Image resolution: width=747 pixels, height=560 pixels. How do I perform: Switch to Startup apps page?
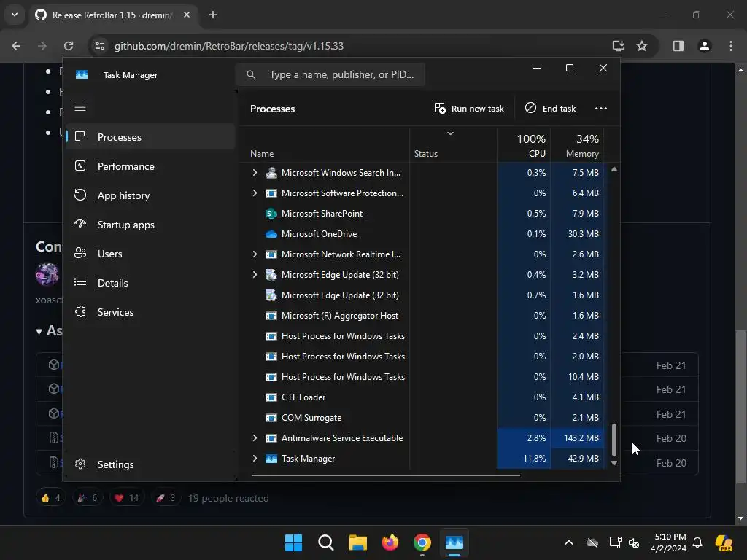point(150,225)
